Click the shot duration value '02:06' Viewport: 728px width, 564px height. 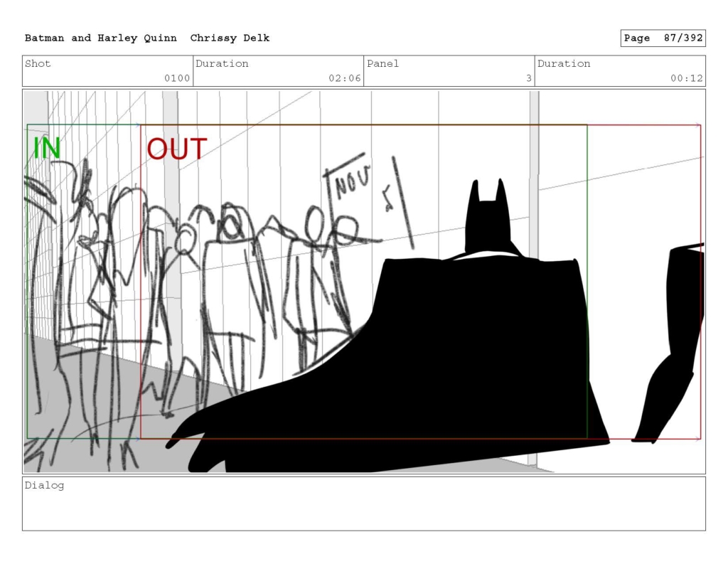[x=345, y=78]
